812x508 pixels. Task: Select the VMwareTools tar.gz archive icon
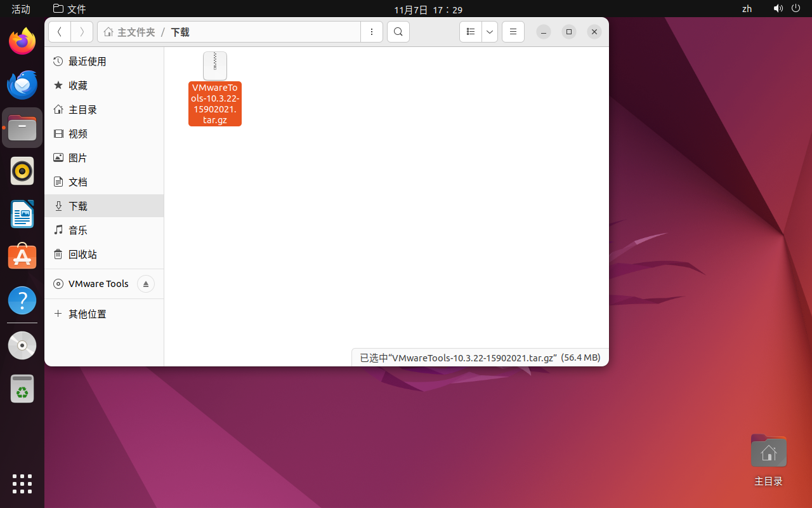215,66
